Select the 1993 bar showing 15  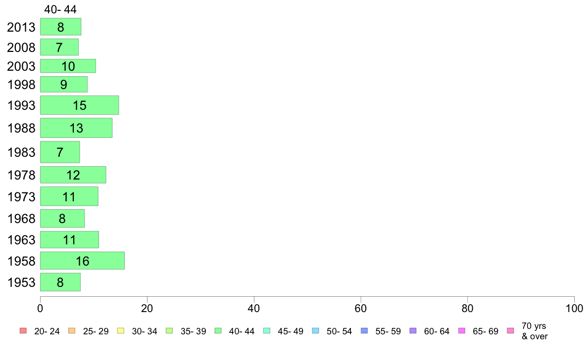[80, 105]
